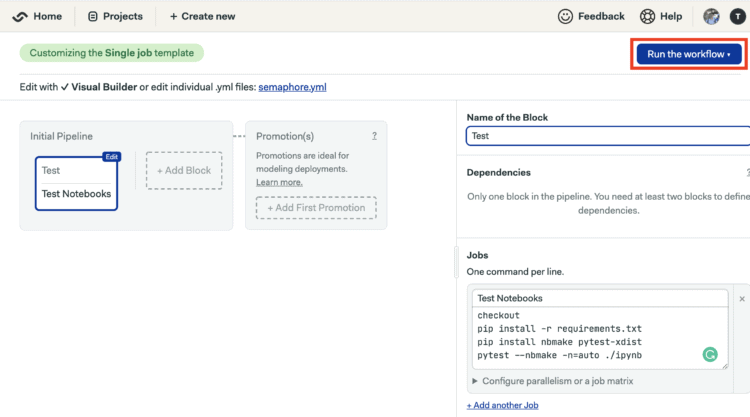
Task: Click the profile photo avatar
Action: (711, 16)
